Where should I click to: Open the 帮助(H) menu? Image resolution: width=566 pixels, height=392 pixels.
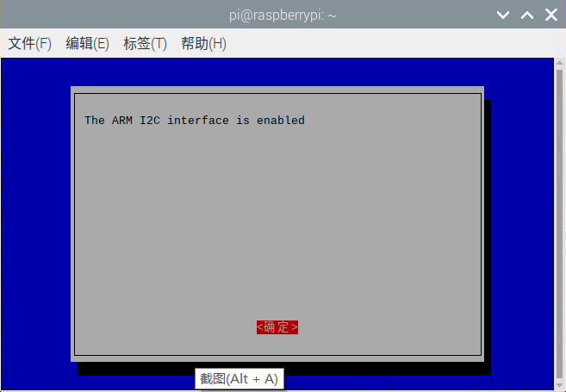tap(203, 44)
